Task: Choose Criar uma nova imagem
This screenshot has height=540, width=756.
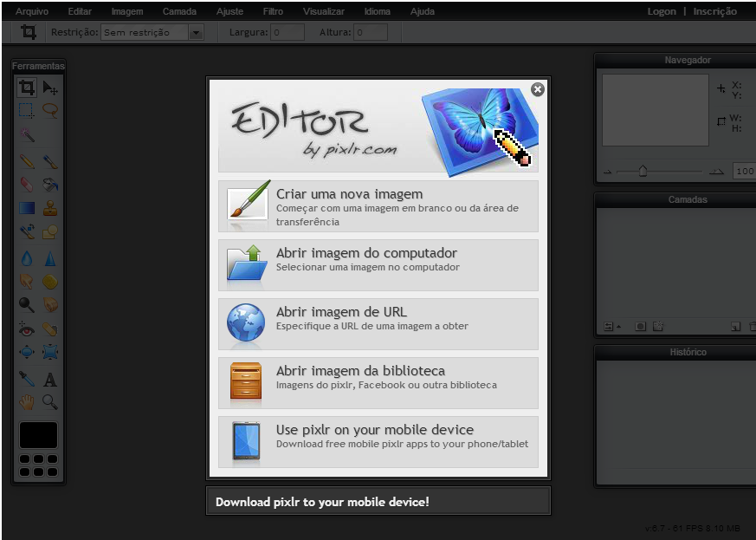Action: point(378,206)
